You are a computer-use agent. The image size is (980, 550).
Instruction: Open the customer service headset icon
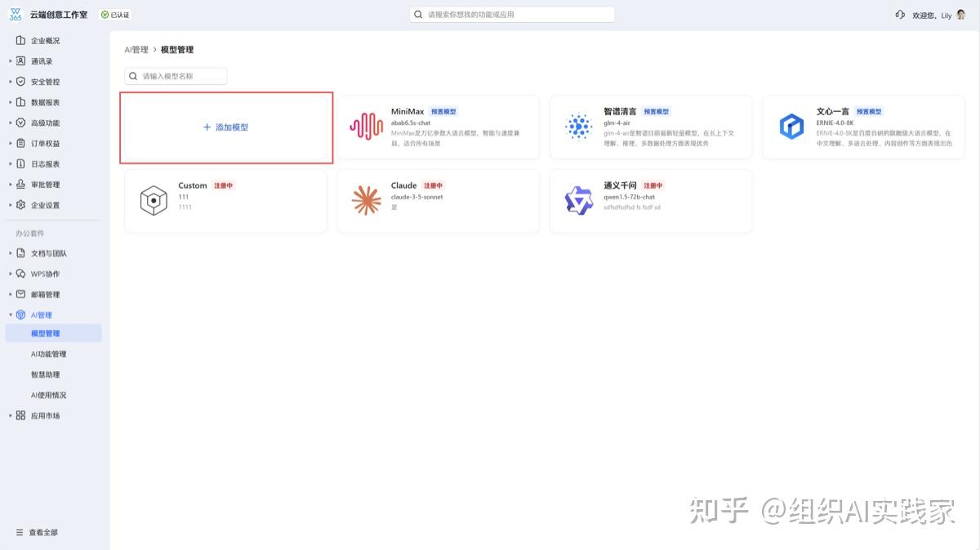pos(900,15)
